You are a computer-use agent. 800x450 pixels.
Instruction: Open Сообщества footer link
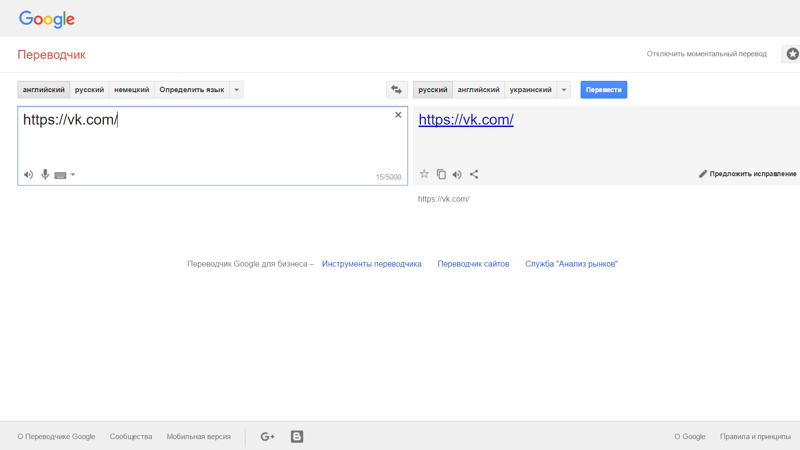(x=131, y=437)
